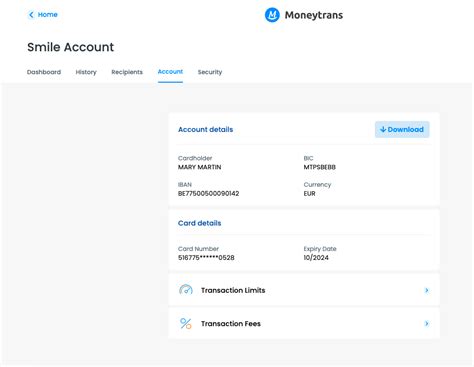The width and height of the screenshot is (474, 367).
Task: Select cardholder name MARY MARTIN
Action: click(200, 167)
